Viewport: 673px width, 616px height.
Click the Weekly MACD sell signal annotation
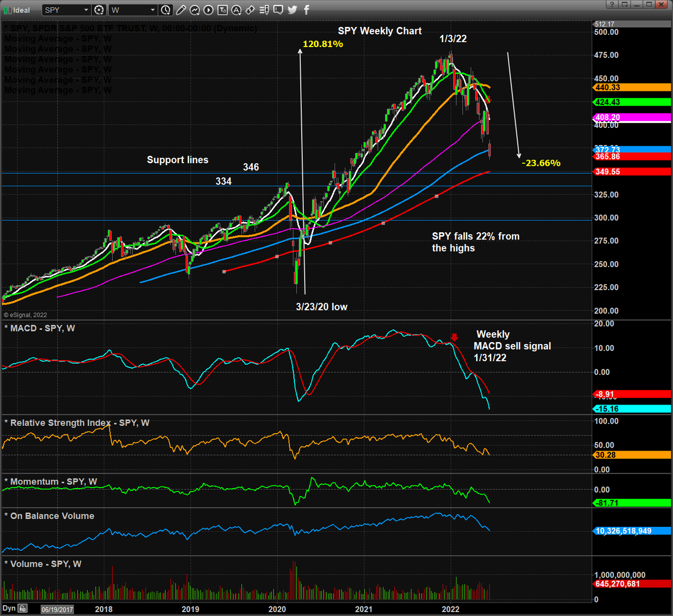click(x=513, y=346)
